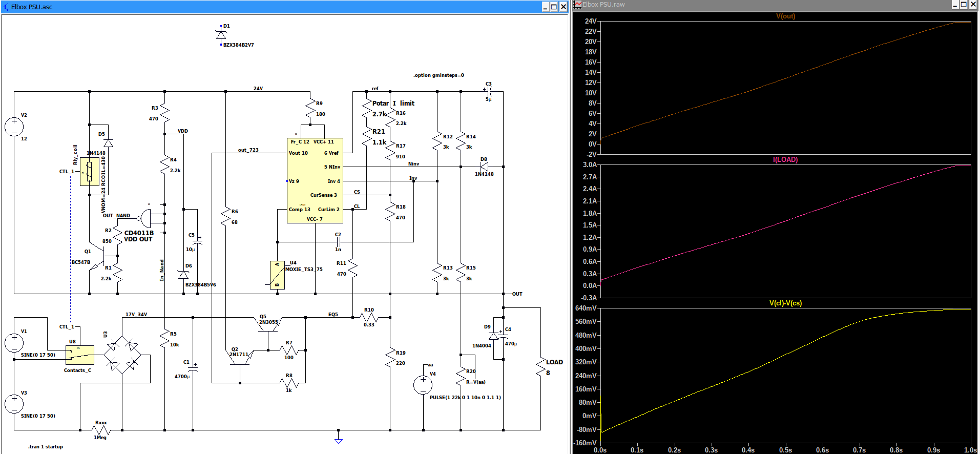Click the VNOM=24 RCOIL=430 relay parameters text

coord(103,185)
